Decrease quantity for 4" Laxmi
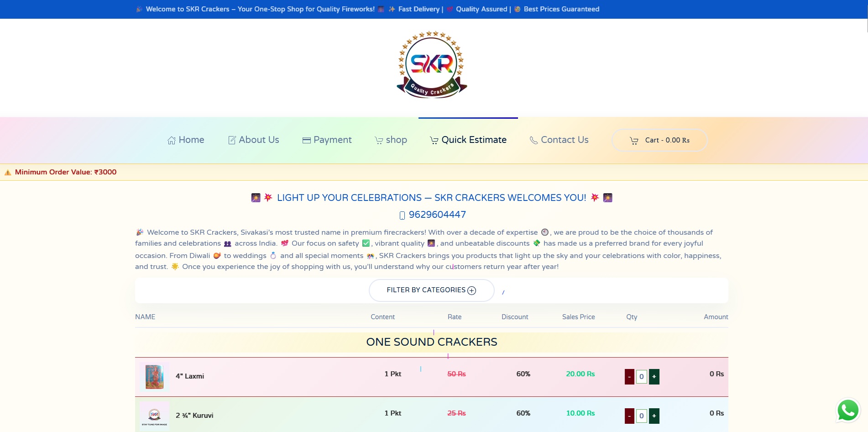This screenshot has height=432, width=868. pyautogui.click(x=629, y=377)
